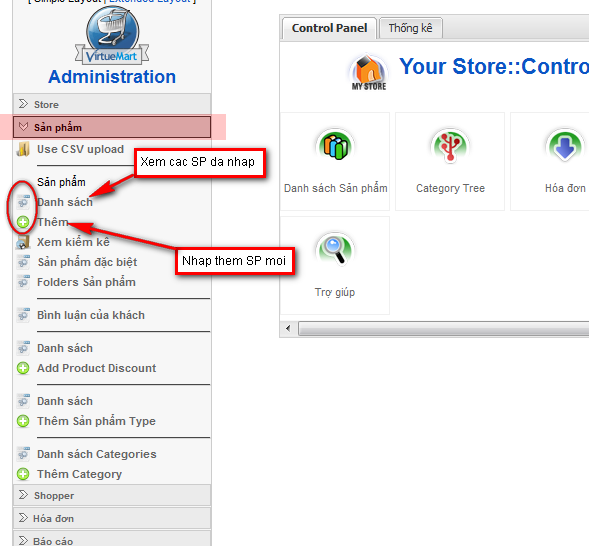589x546 pixels.
Task: Click the Administration heading
Action: 112,77
